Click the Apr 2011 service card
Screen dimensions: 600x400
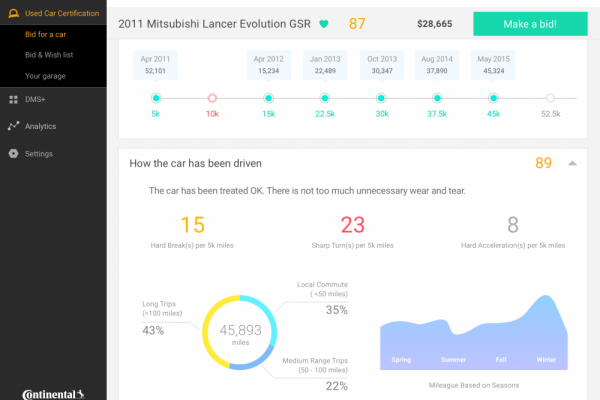[x=155, y=65]
